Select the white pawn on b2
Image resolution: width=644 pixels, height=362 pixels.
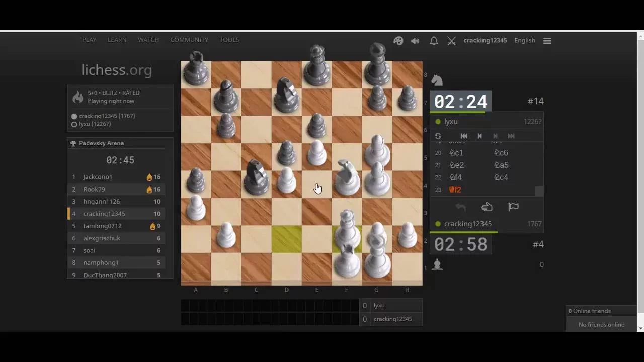(226, 236)
